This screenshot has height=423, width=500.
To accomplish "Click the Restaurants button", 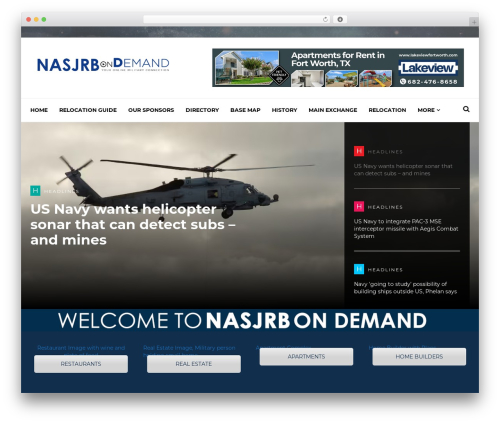I will [81, 364].
